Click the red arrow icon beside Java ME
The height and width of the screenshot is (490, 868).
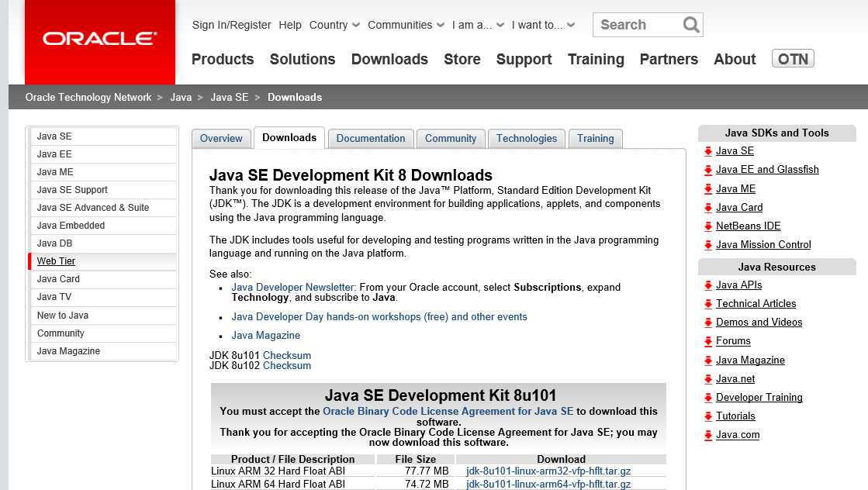[708, 188]
